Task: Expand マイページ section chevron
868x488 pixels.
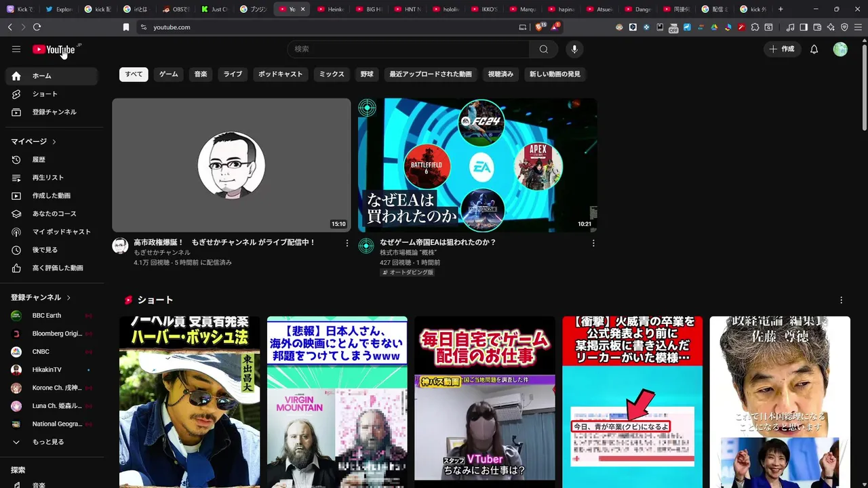Action: 54,142
